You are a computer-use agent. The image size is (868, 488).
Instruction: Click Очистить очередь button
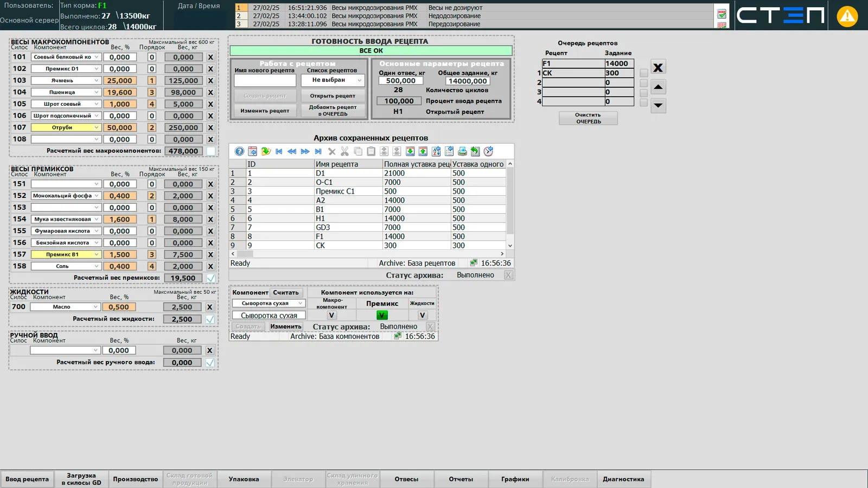tap(588, 118)
